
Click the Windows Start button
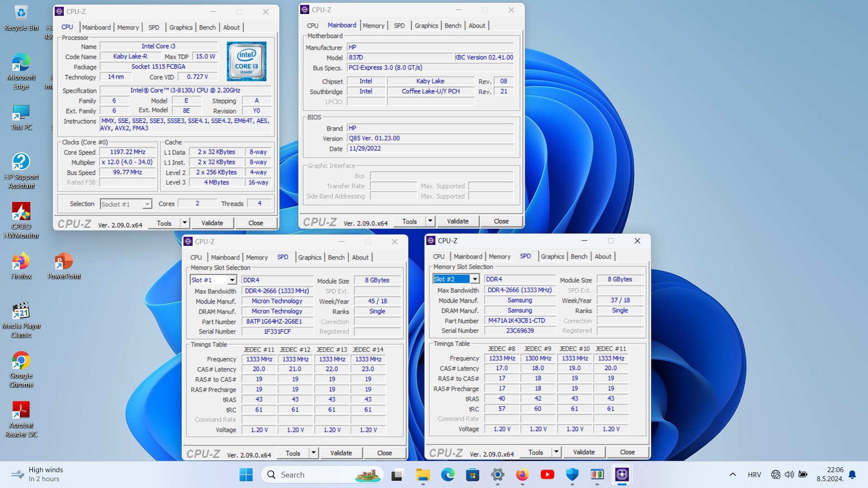click(246, 474)
